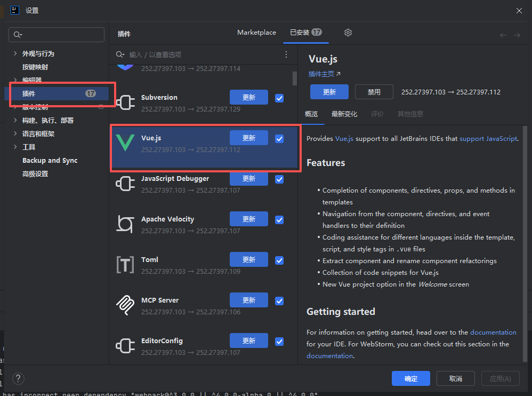532x396 pixels.
Task: Click the Apache Velocity plugin icon
Action: (125, 224)
